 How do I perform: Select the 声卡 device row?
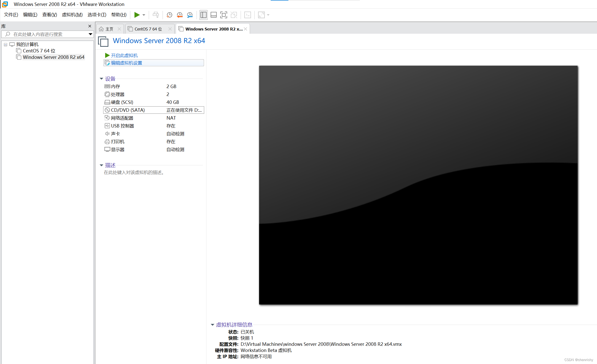pyautogui.click(x=153, y=134)
